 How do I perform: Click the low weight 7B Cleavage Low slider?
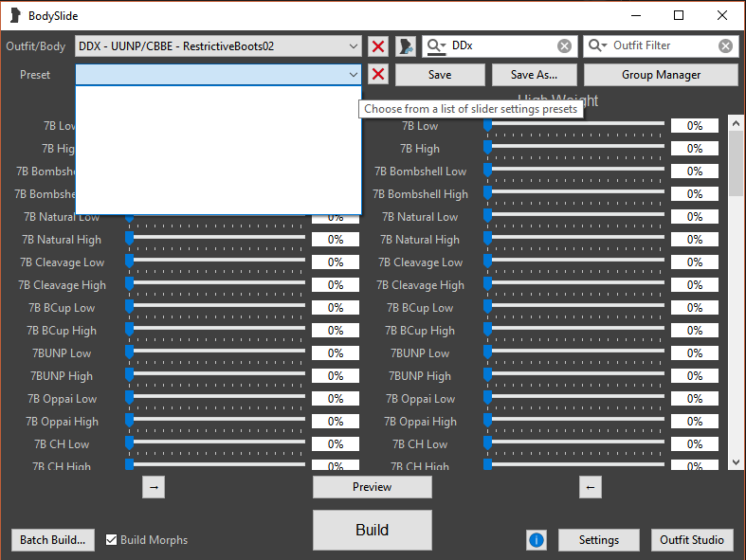(x=215, y=262)
